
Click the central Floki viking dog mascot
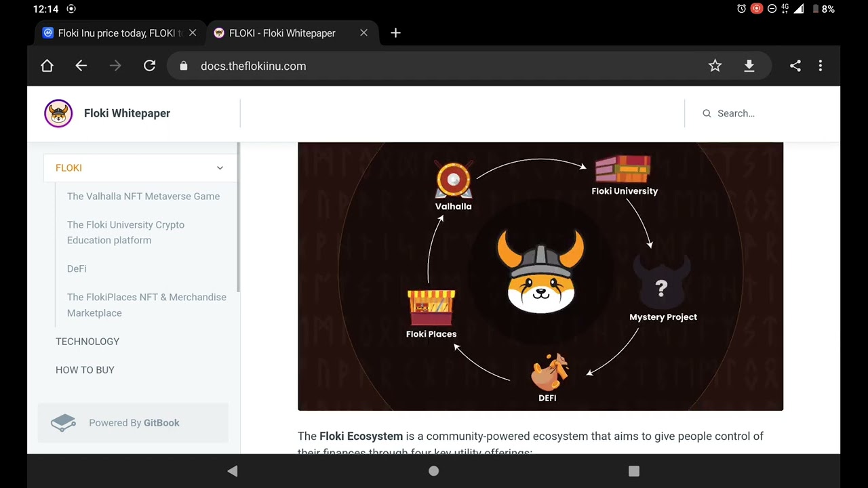click(x=540, y=272)
